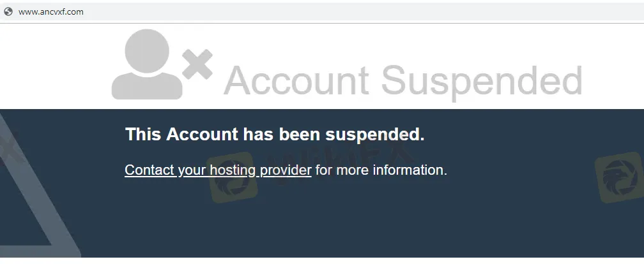The image size is (644, 264).
Task: Click the eagle watermark logo overlapping the link
Action: 232,177
